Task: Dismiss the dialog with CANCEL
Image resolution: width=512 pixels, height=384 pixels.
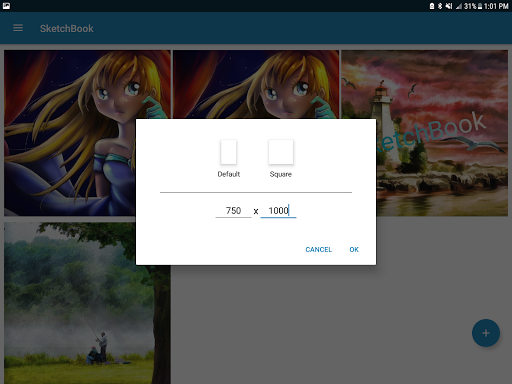Action: [x=319, y=250]
